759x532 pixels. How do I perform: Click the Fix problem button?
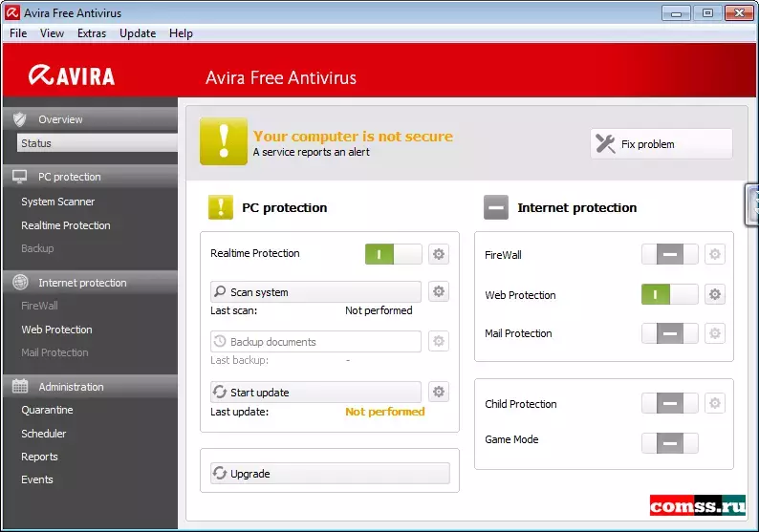[661, 143]
